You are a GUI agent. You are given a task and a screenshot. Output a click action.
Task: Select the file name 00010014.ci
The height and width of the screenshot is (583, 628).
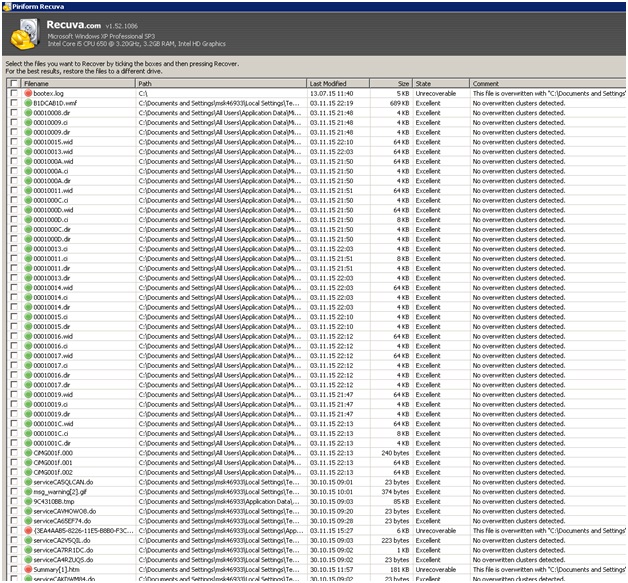tap(50, 298)
